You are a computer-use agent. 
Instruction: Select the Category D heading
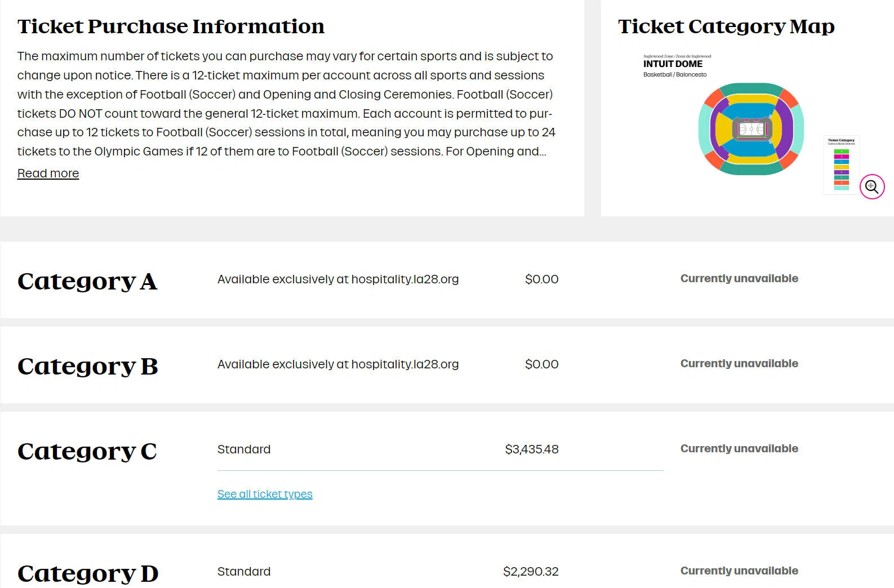click(88, 573)
